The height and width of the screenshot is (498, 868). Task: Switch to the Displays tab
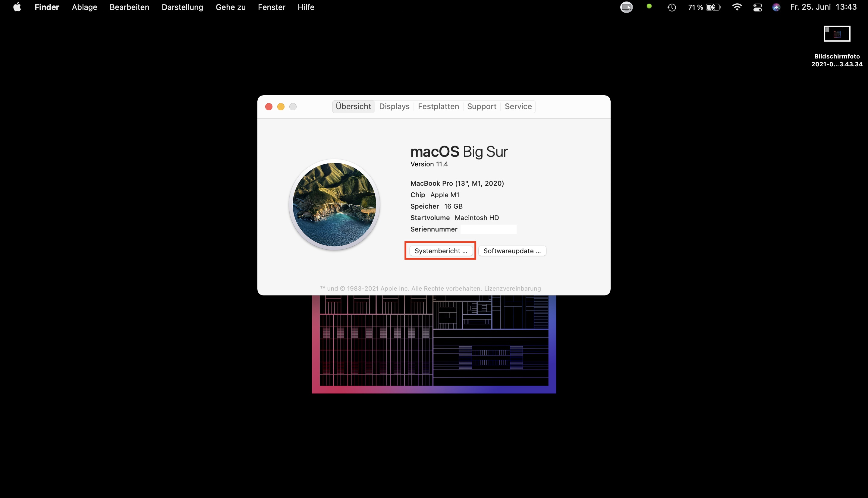(x=394, y=106)
